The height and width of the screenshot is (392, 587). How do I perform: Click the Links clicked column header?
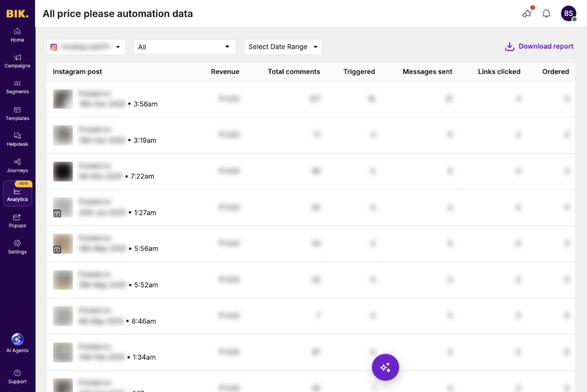[499, 72]
